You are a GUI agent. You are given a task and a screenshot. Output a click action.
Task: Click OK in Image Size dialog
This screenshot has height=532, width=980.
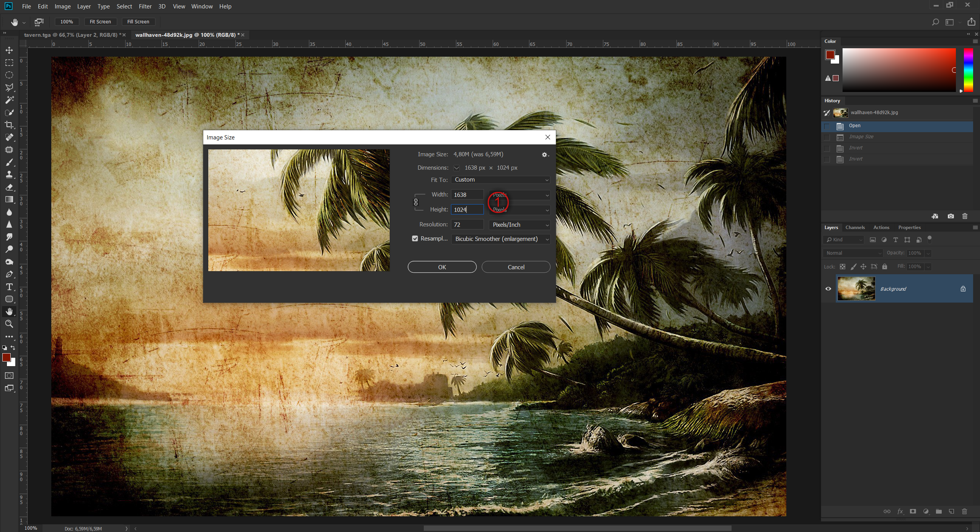(442, 267)
